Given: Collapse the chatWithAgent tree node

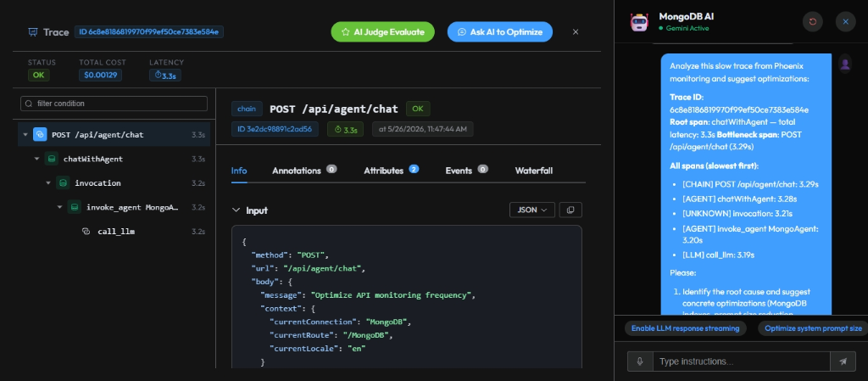Looking at the screenshot, I should 37,159.
